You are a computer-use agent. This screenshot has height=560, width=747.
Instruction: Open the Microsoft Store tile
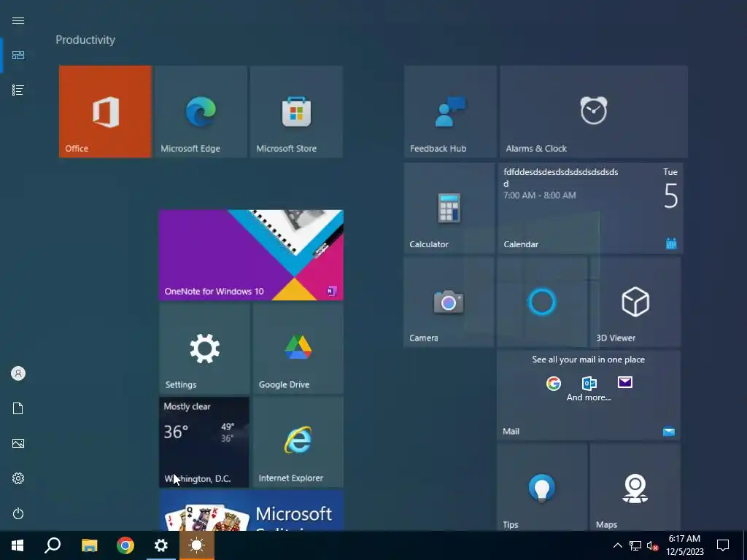pyautogui.click(x=296, y=112)
